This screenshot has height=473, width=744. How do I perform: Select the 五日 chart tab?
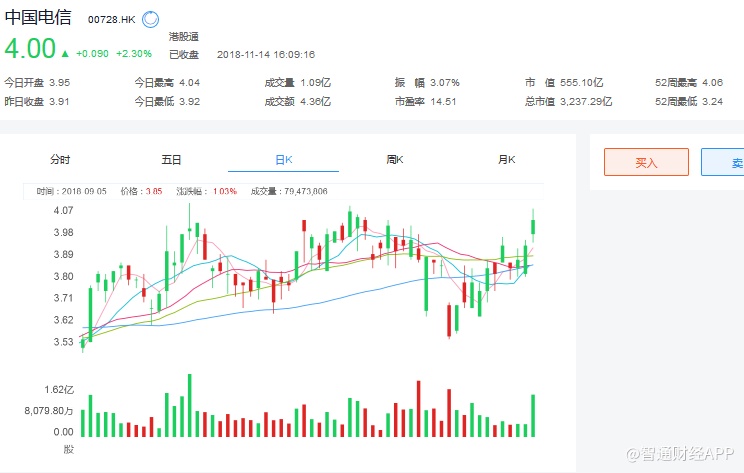click(171, 160)
